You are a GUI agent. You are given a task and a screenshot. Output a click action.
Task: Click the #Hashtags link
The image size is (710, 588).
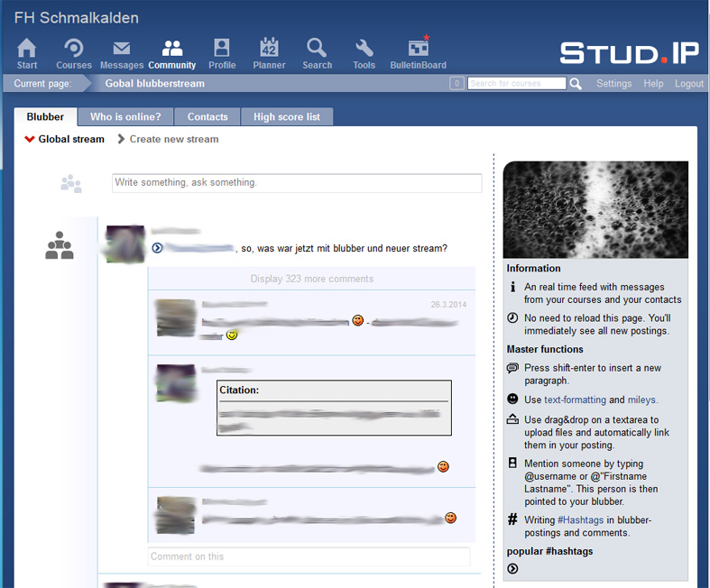tap(580, 519)
